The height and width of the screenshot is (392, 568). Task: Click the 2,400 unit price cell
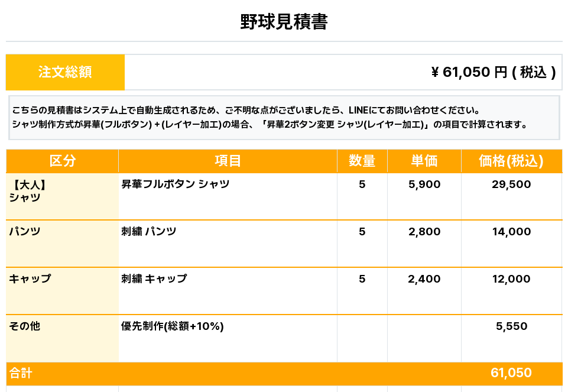coord(424,279)
